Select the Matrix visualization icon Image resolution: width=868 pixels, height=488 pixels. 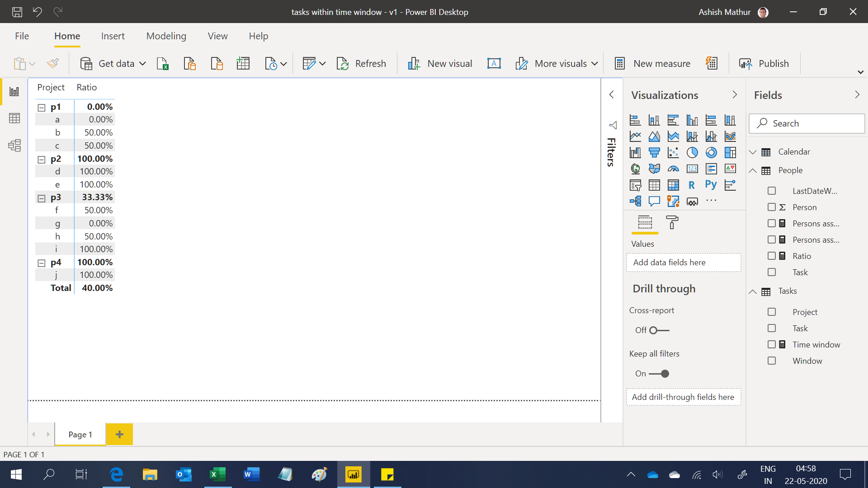pos(673,185)
